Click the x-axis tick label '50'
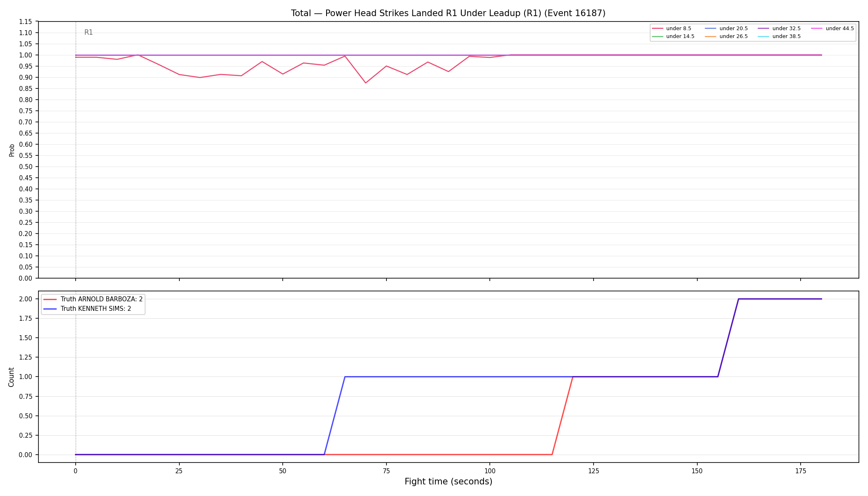The image size is (868, 496). [x=283, y=471]
